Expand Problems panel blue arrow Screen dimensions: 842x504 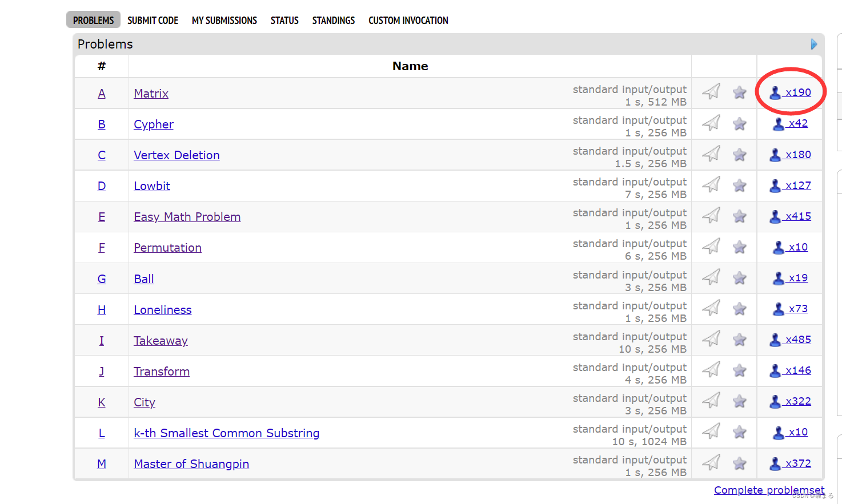click(x=814, y=44)
